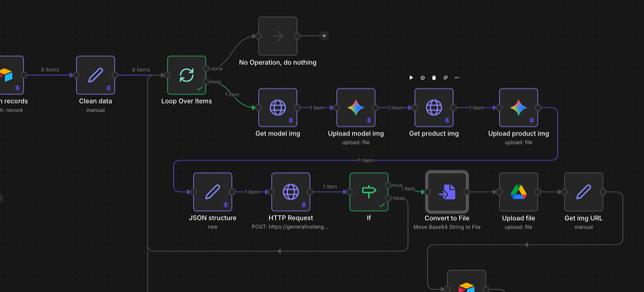Click plus button after No Operation node
Image resolution: width=644 pixels, height=292 pixels.
(x=323, y=36)
